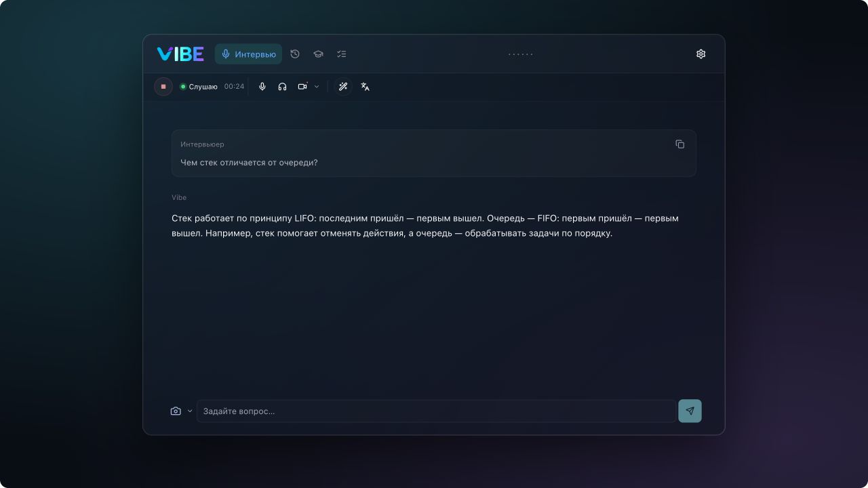Focus the "Задайте вопрос..." input field
Viewport: 868px width, 488px height.
click(436, 411)
